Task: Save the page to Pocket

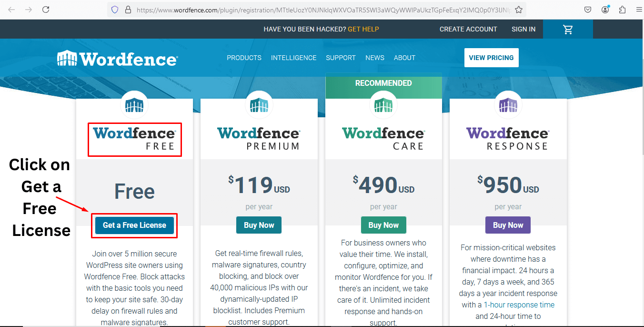Action: coord(587,10)
